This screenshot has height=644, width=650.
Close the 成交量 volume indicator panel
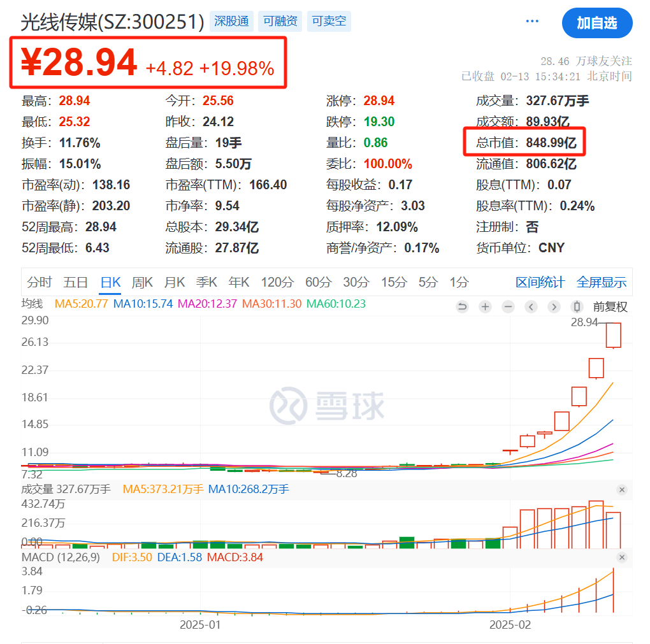coord(622,490)
